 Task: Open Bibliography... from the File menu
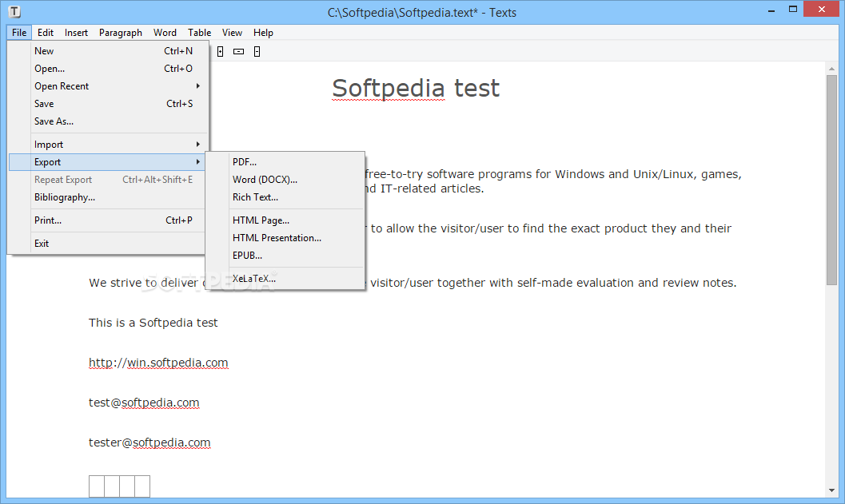[108, 197]
